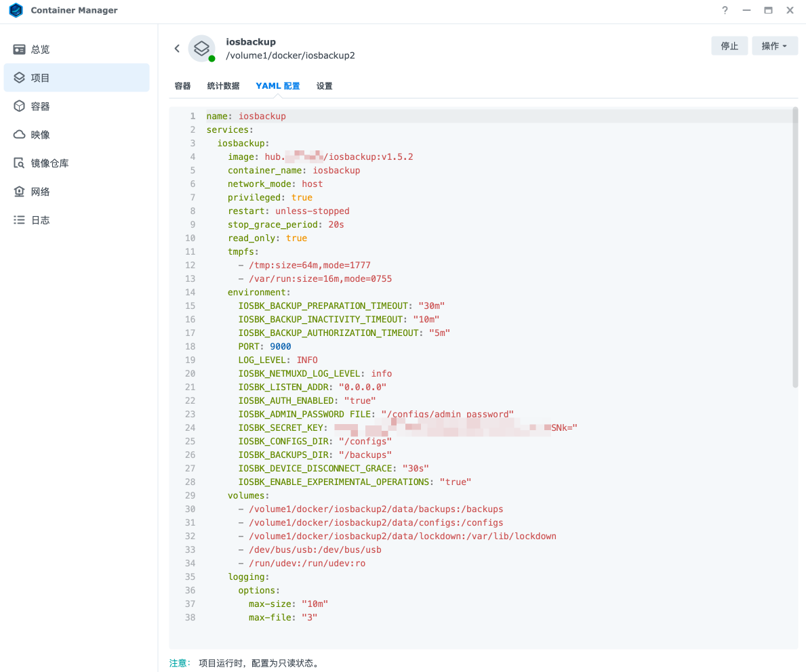Click the 容器 container cube icon
The height and width of the screenshot is (672, 806).
tap(19, 106)
